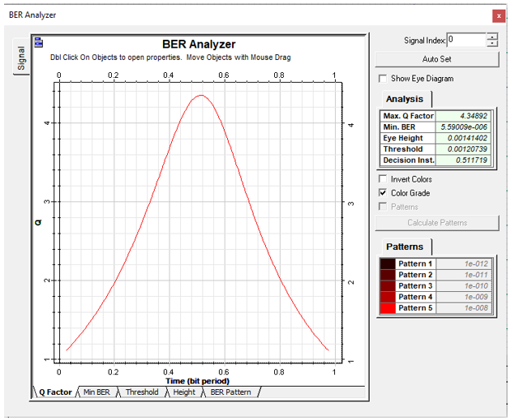This screenshot has height=420, width=515.
Task: Click the Auto Set button
Action: click(436, 59)
